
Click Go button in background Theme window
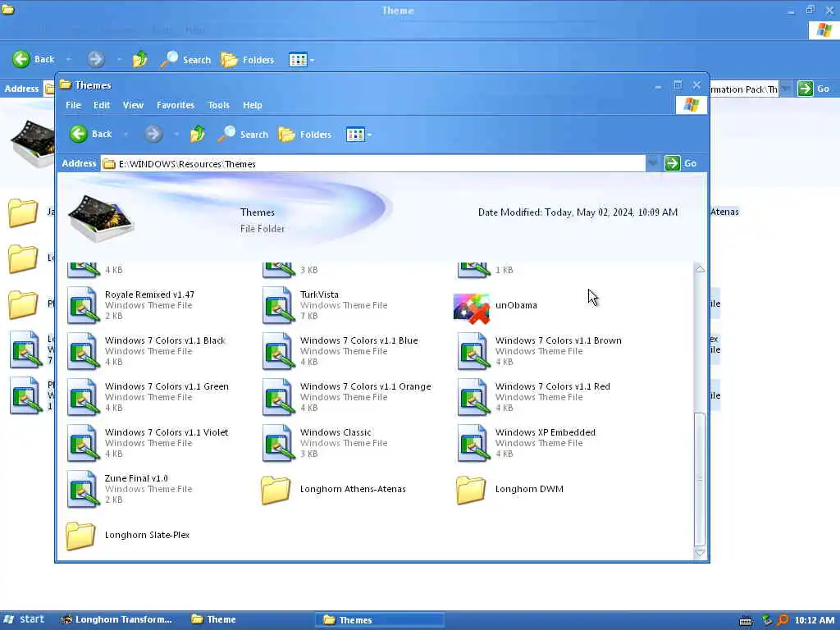coord(814,89)
